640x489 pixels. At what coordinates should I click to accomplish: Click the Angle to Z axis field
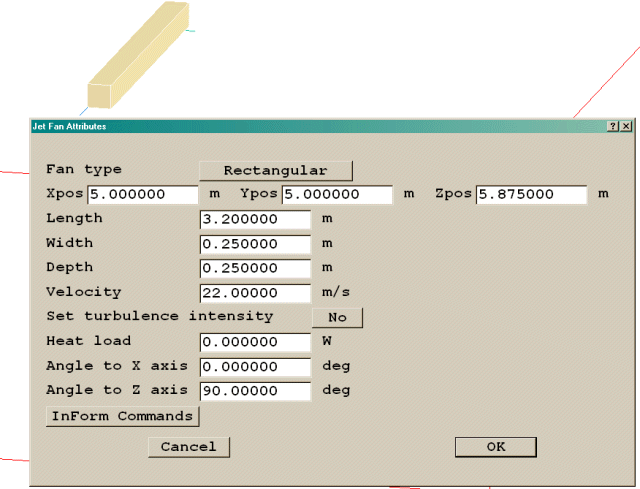(256, 391)
